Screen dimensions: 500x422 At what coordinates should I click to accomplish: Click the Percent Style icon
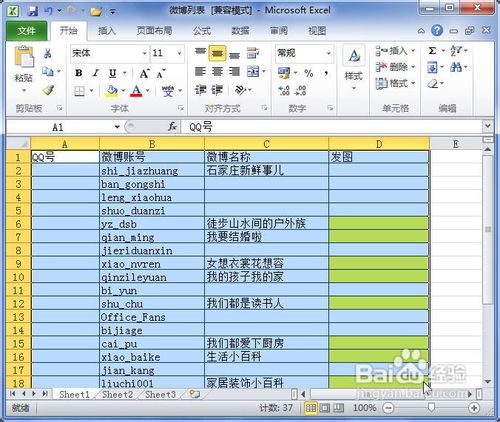[309, 73]
